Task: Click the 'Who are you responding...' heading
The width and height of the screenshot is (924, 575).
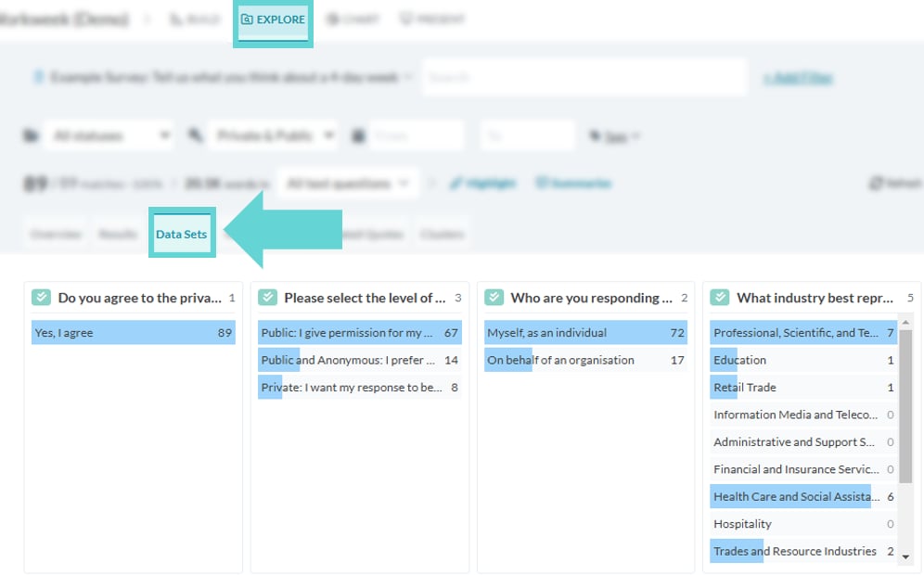Action: pyautogui.click(x=591, y=298)
